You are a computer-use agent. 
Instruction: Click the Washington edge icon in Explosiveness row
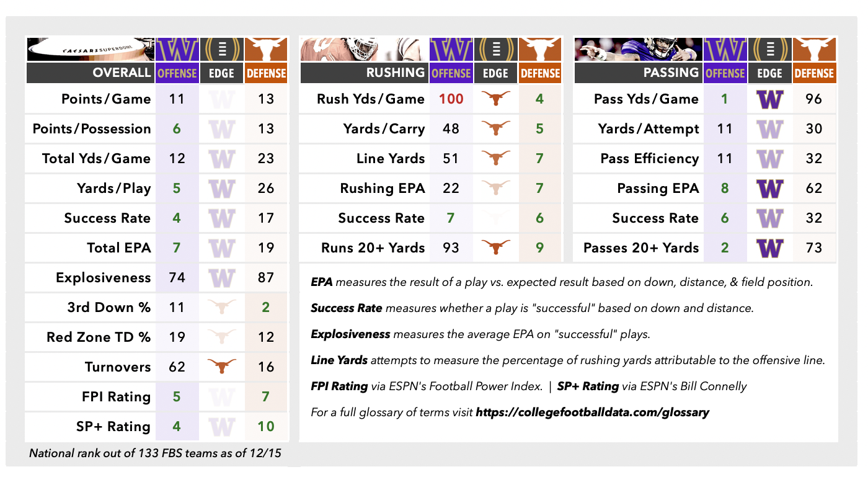pos(221,278)
